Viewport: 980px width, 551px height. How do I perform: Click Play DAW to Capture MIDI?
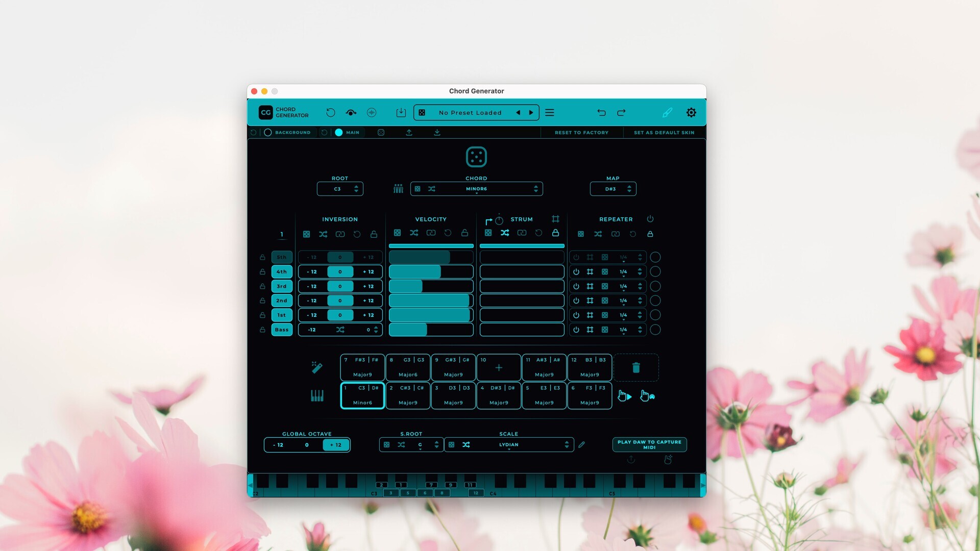point(649,444)
